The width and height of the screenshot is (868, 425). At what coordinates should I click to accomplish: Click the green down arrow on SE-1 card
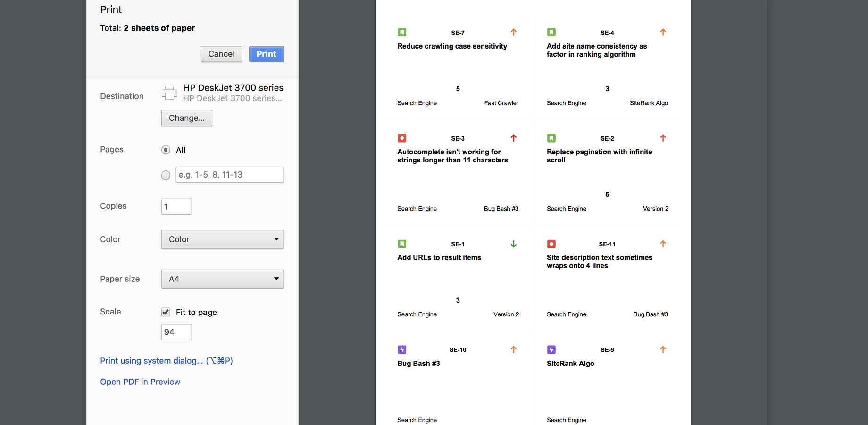click(514, 244)
